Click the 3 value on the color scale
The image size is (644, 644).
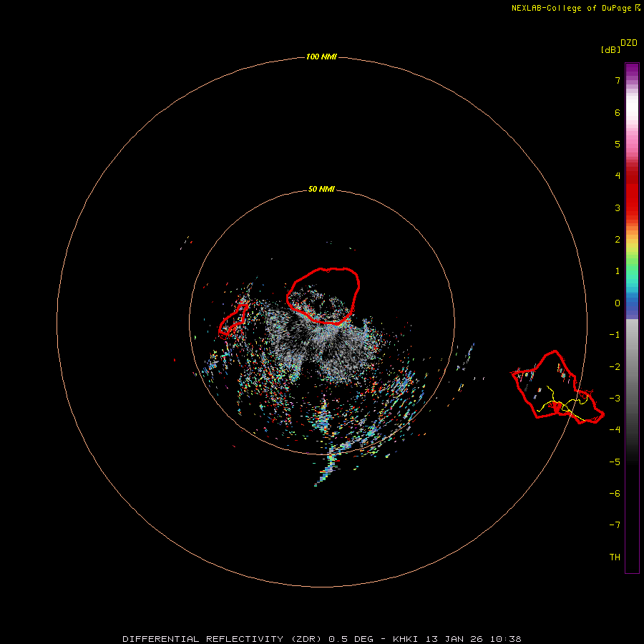[618, 208]
